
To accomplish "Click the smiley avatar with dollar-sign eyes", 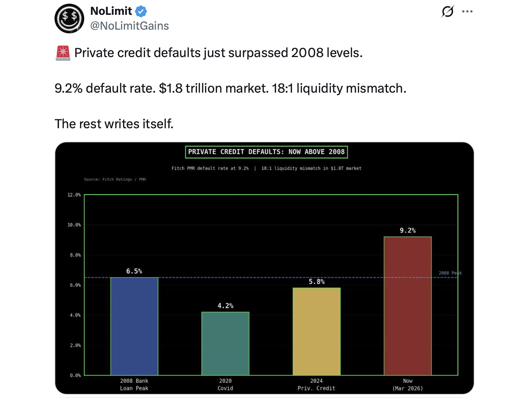I will click(x=69, y=19).
